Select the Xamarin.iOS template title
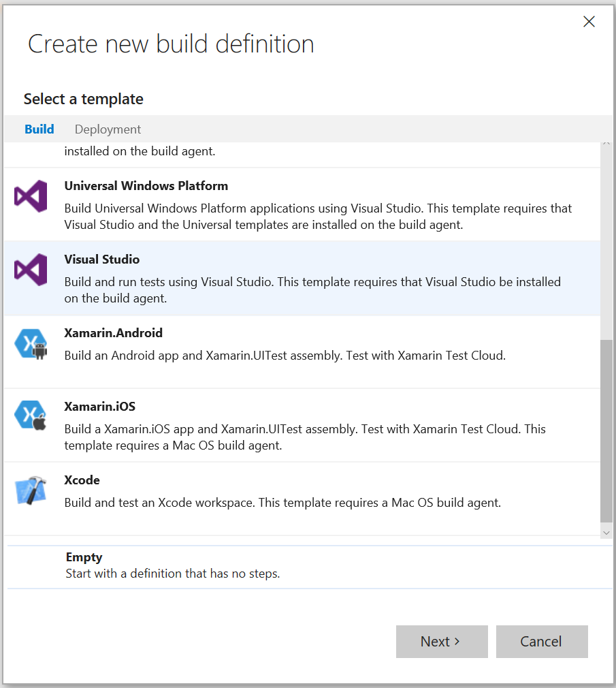 (99, 406)
